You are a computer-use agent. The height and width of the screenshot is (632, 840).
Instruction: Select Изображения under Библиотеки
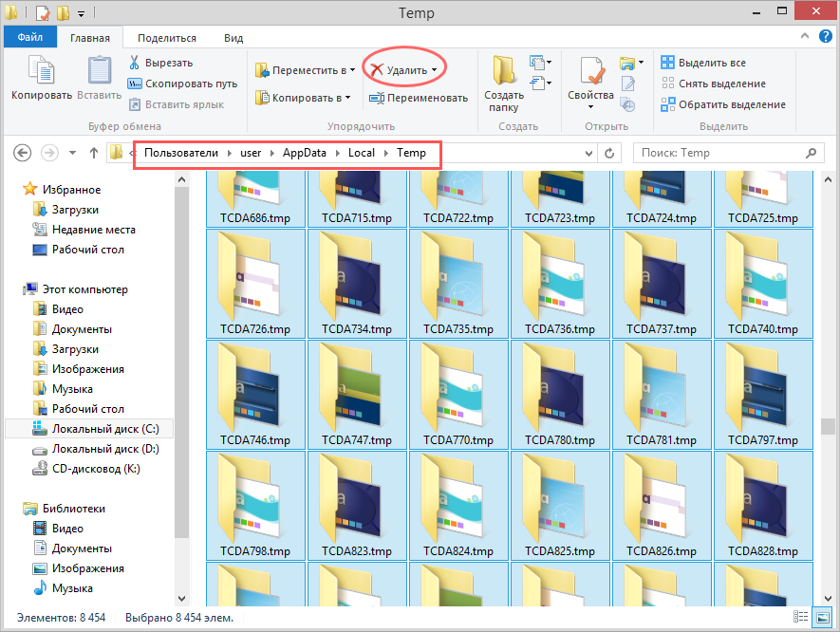[88, 568]
